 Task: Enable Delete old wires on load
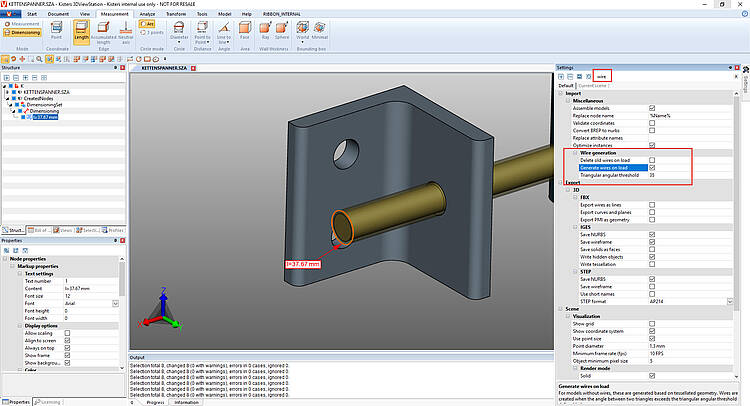(x=652, y=160)
